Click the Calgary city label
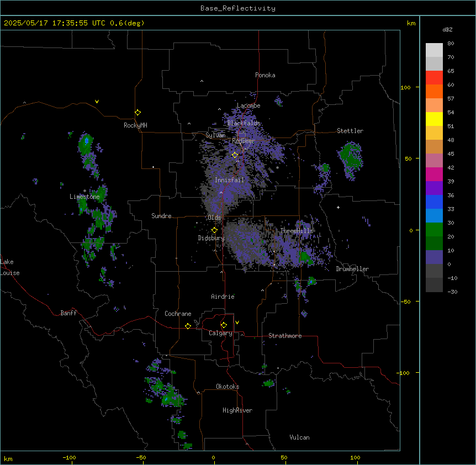Viewport: 476px width, 465px height. (x=220, y=333)
